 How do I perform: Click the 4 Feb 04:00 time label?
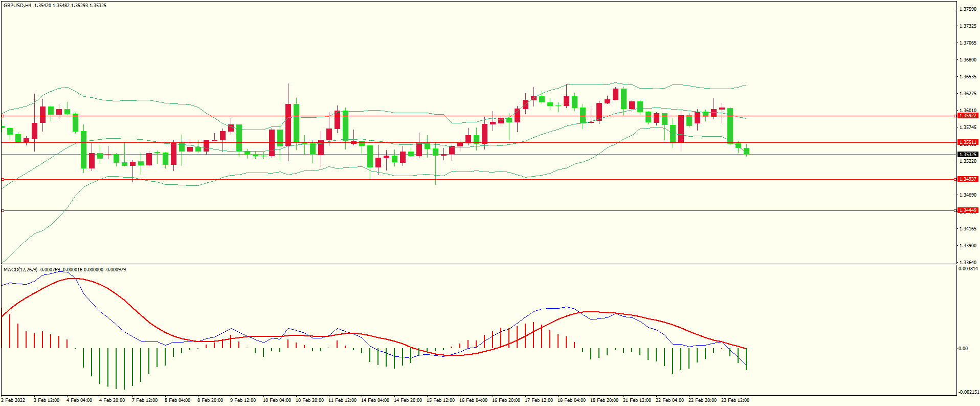click(x=79, y=400)
